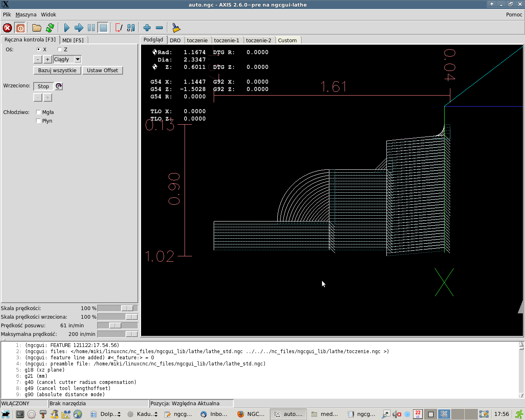Select G-code line 9 g90 absolute distance

259,394
